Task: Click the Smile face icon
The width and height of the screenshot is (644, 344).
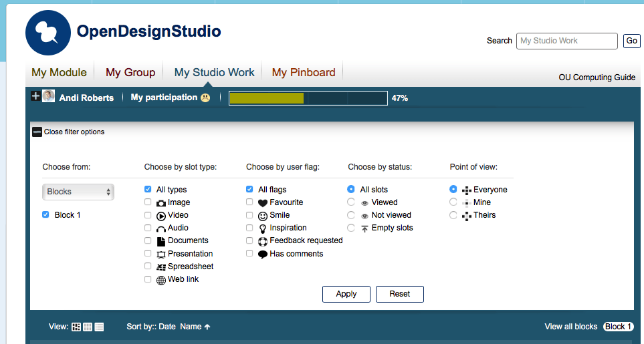Action: pyautogui.click(x=263, y=216)
